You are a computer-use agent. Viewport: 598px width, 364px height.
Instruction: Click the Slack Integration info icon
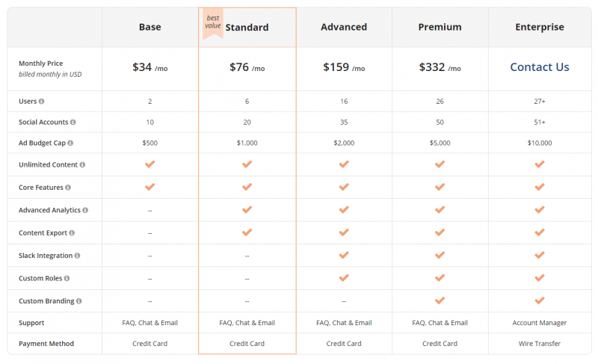tap(77, 256)
